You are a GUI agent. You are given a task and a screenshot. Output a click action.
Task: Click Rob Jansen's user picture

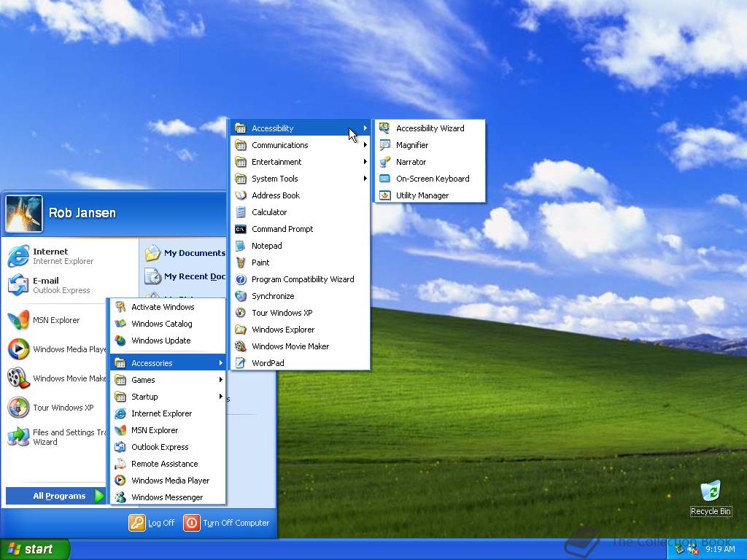click(24, 214)
